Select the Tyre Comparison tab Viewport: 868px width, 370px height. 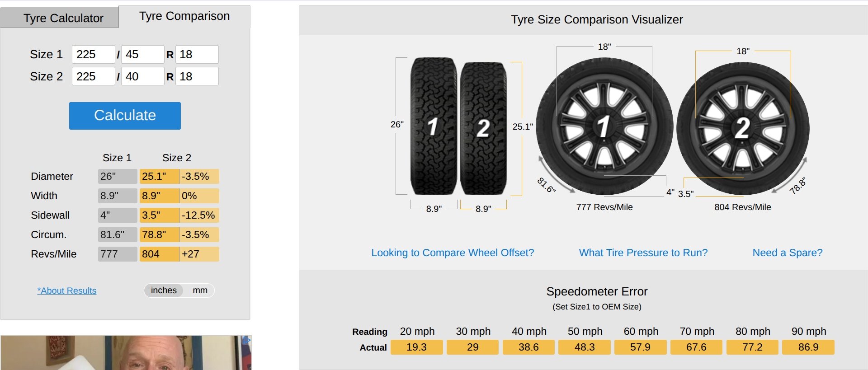point(184,16)
